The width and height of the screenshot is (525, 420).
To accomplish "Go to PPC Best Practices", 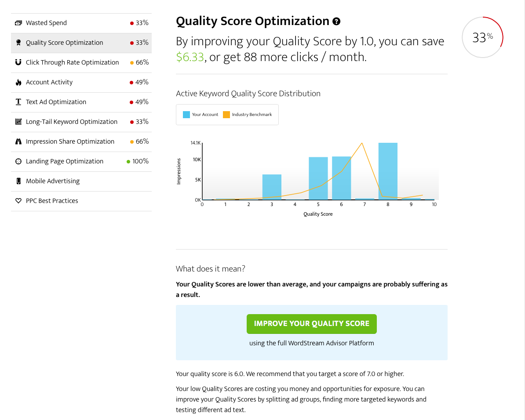I will click(52, 201).
